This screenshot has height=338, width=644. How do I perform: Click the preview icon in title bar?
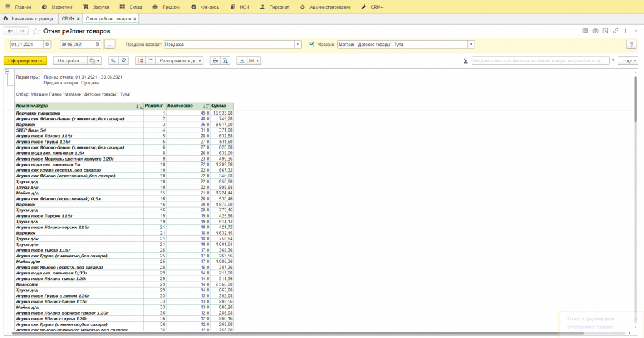pyautogui.click(x=606, y=31)
